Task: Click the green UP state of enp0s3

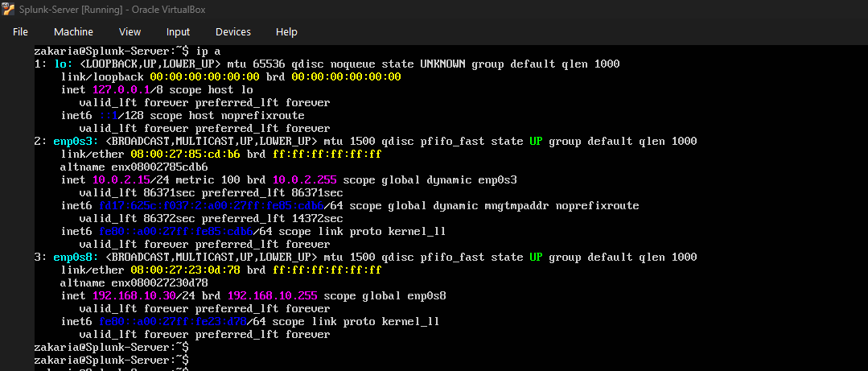Action: click(x=536, y=141)
